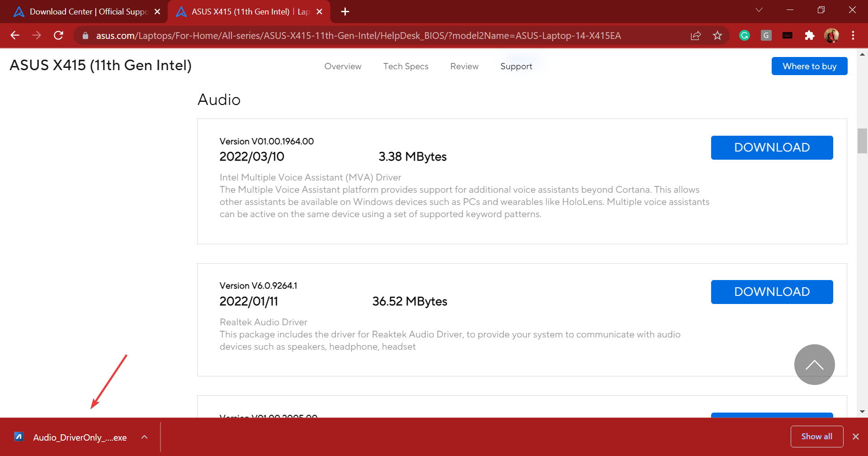Go back to the previous page
This screenshot has height=456, width=868.
(15, 35)
